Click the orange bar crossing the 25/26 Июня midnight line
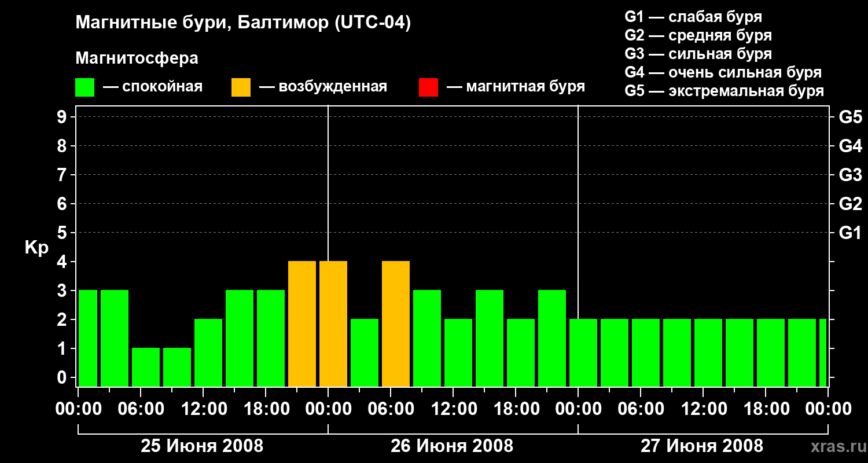The width and height of the screenshot is (868, 463). 333,324
